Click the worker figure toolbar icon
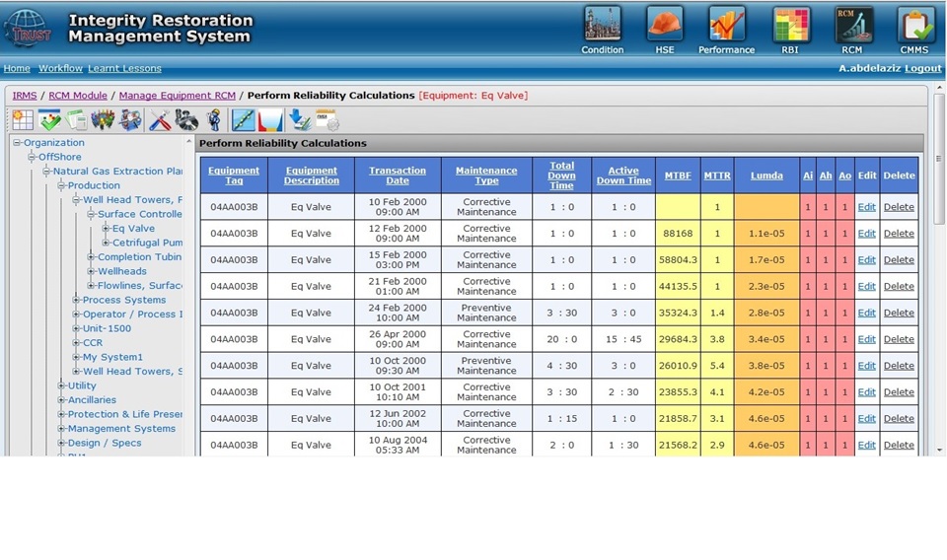The image size is (947, 560). tap(214, 120)
